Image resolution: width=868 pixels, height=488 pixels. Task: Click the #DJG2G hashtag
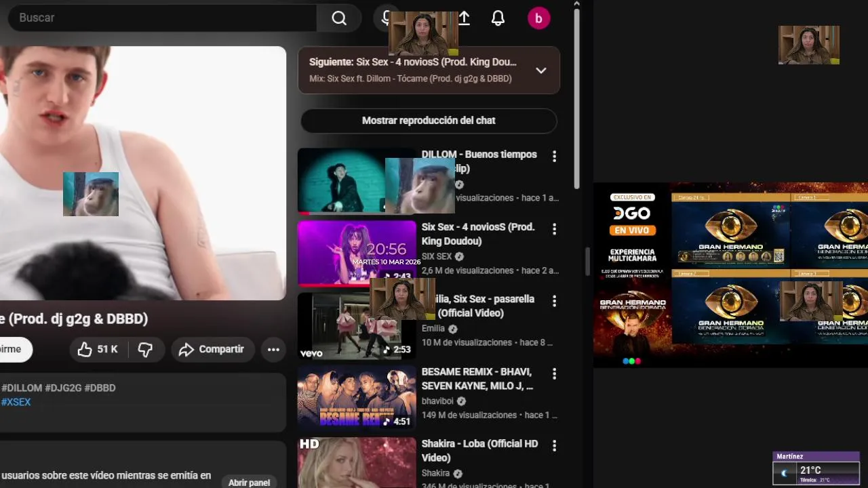pyautogui.click(x=64, y=388)
